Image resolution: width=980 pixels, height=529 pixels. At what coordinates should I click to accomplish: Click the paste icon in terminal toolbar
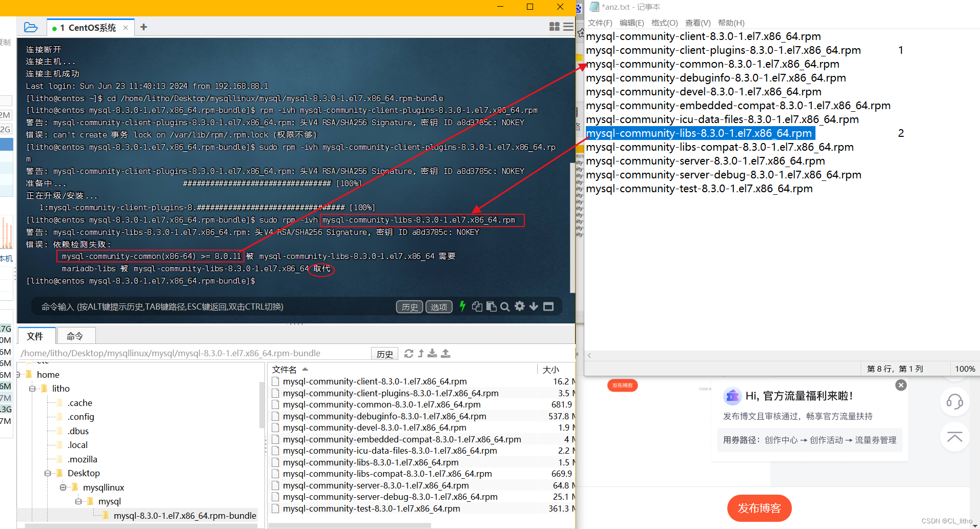491,306
